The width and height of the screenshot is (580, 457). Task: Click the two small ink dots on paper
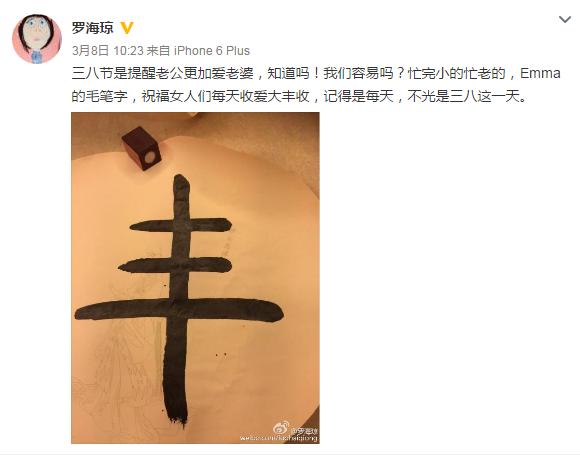point(221,355)
